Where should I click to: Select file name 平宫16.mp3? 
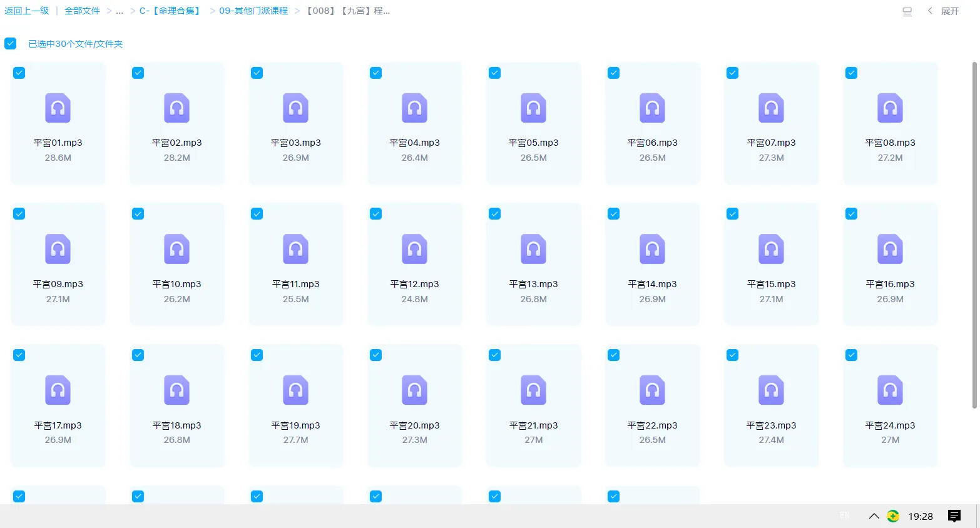coord(890,284)
